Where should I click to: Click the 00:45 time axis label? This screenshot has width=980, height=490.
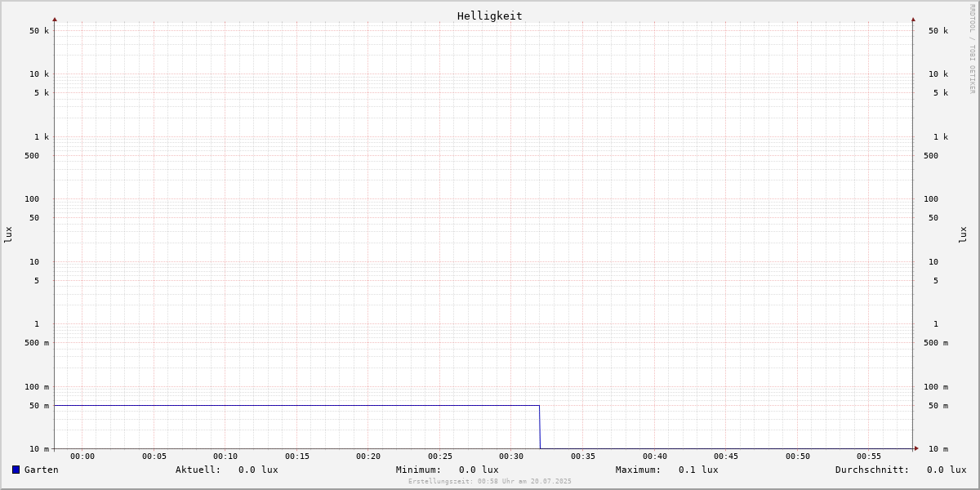pos(726,457)
